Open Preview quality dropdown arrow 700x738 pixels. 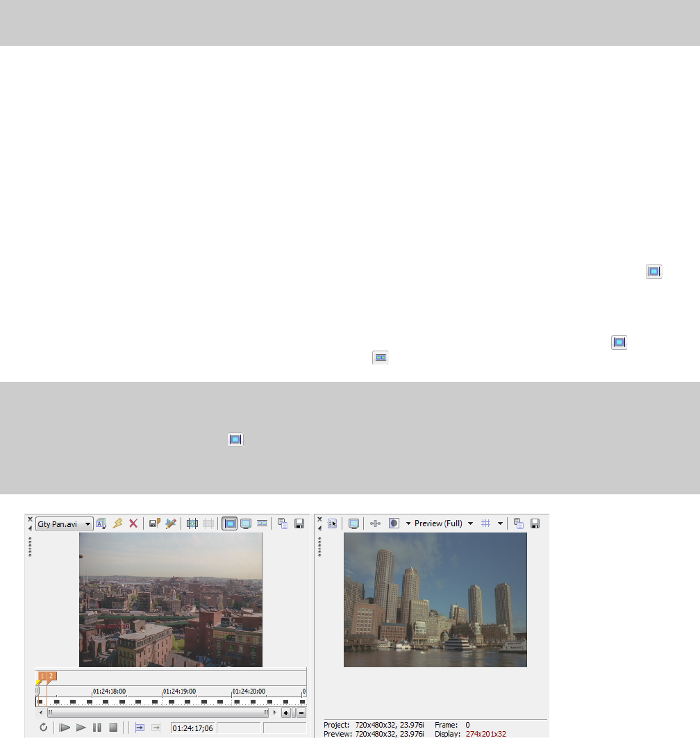coord(470,523)
